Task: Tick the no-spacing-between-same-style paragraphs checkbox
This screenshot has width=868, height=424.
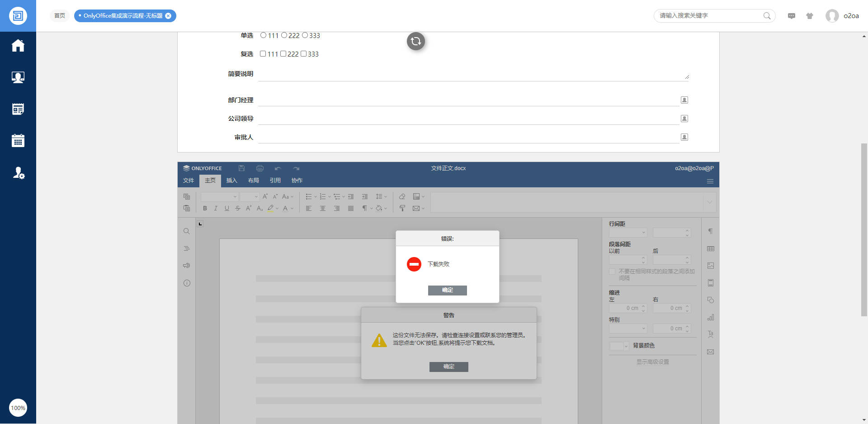Action: pyautogui.click(x=612, y=272)
